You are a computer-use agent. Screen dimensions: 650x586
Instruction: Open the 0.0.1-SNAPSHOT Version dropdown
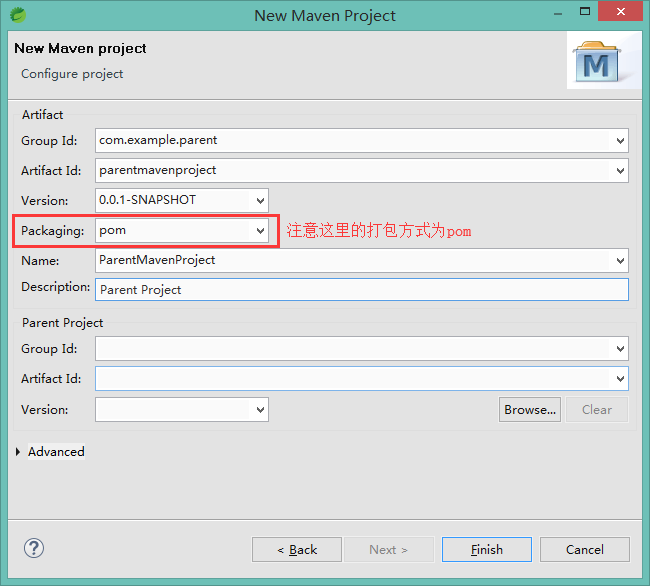click(x=260, y=201)
